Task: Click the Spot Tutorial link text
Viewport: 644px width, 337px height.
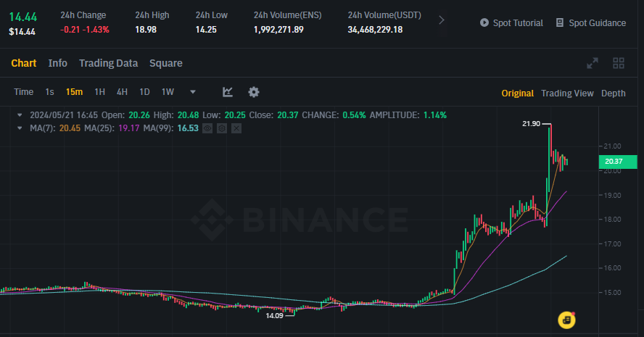Action: tap(518, 23)
